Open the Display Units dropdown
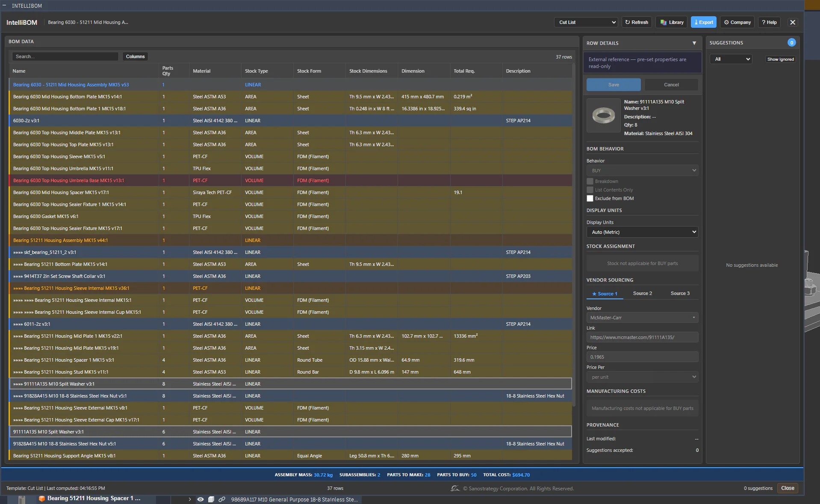Viewport: 820px width, 504px height. tap(642, 232)
